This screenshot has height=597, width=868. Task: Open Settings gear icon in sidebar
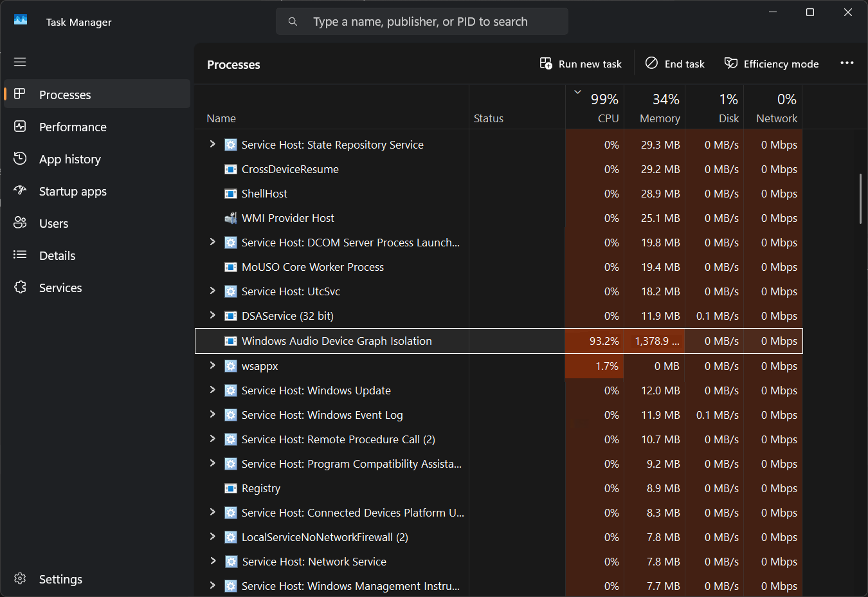coord(20,578)
